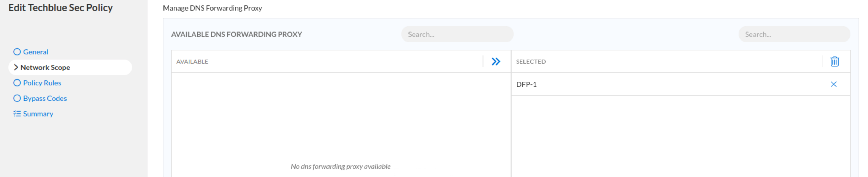Click the Available DNS Forwarding Proxy heading
The width and height of the screenshot is (868, 177).
pyautogui.click(x=236, y=34)
